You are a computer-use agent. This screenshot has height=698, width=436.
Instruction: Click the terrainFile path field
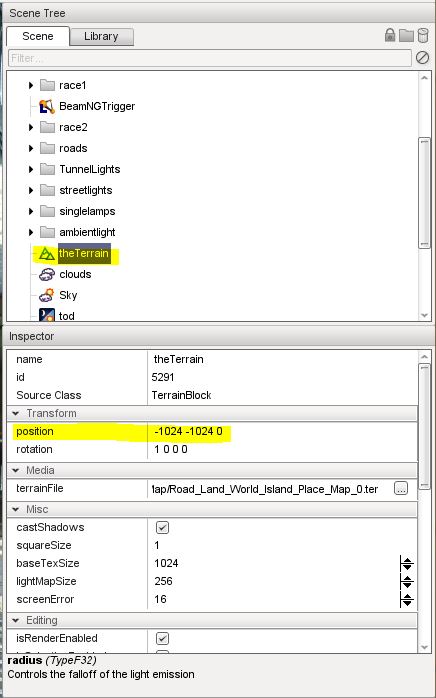(x=270, y=489)
